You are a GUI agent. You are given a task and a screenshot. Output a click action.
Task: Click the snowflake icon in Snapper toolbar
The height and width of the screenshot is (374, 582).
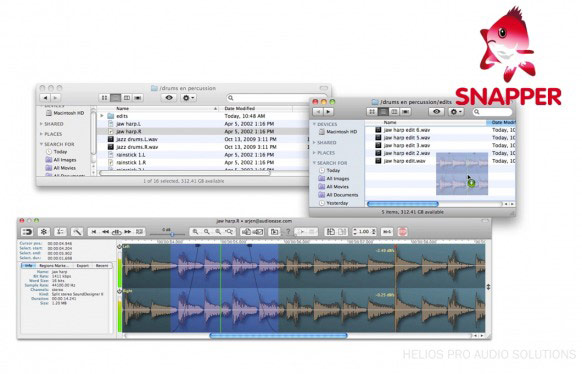(43, 232)
